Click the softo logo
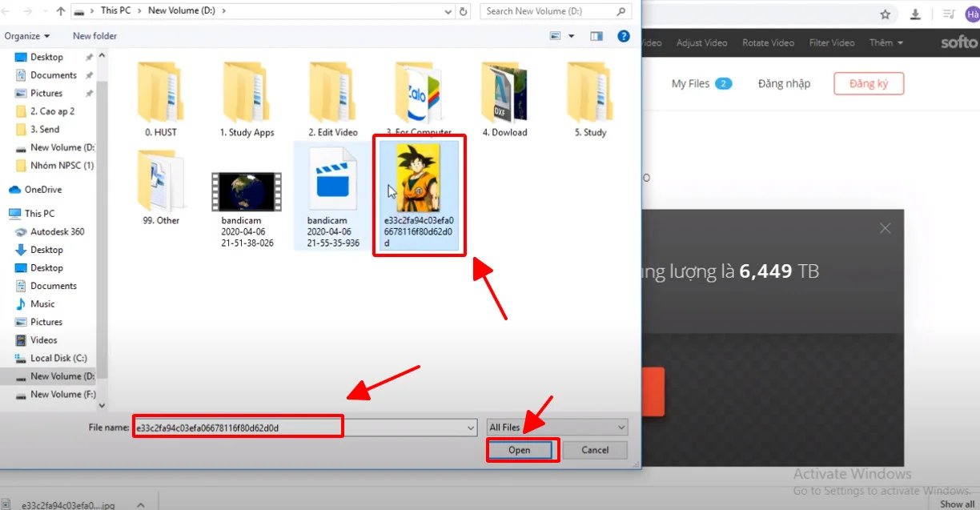 click(x=958, y=42)
